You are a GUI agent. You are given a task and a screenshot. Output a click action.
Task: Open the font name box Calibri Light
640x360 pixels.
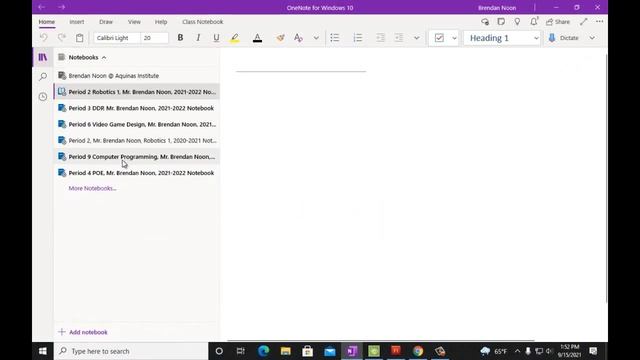pyautogui.click(x=117, y=38)
